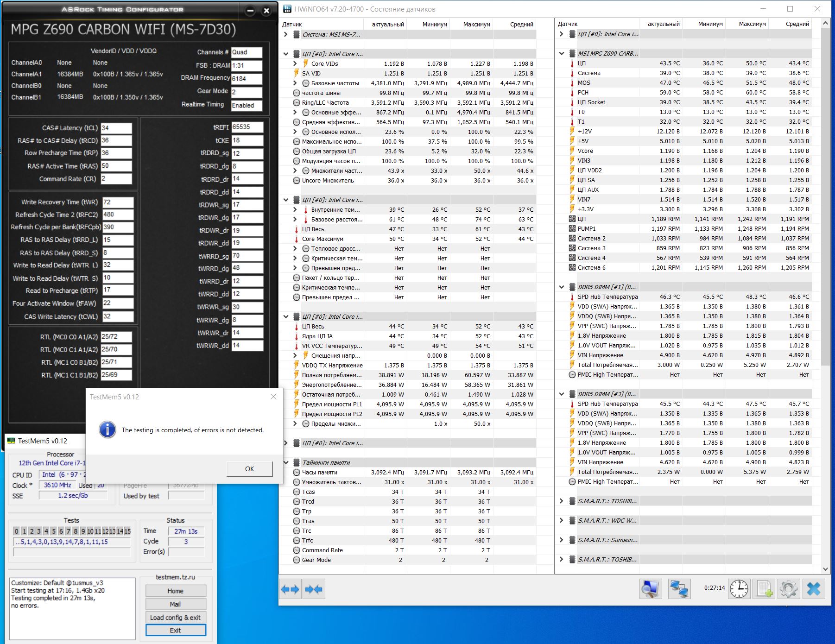Image resolution: width=835 pixels, height=644 pixels.
Task: Click the log file with plus icon
Action: click(x=764, y=589)
